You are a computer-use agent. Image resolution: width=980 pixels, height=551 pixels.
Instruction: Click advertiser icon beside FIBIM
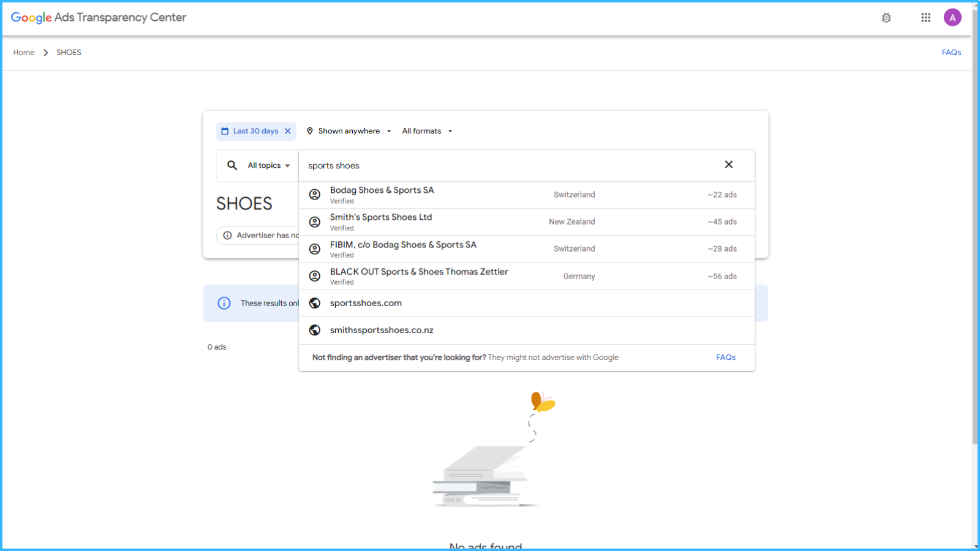(x=315, y=249)
